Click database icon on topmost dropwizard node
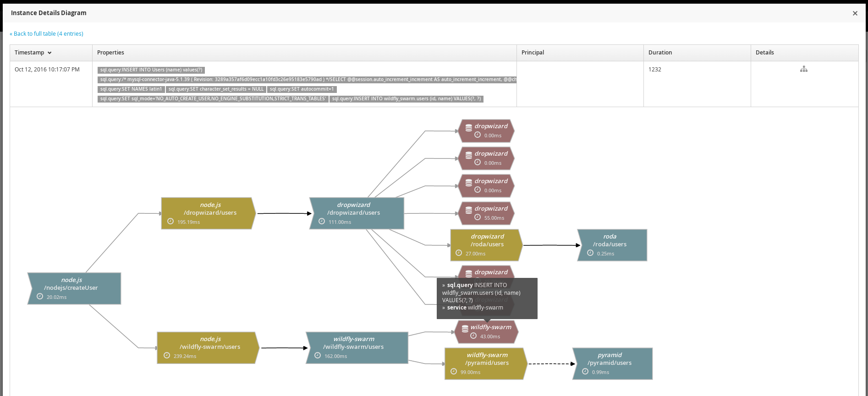 [x=469, y=128]
